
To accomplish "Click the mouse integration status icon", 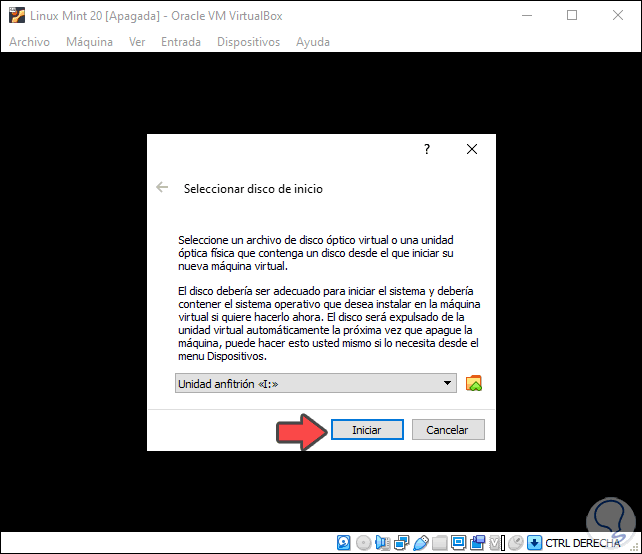I will [x=516, y=543].
